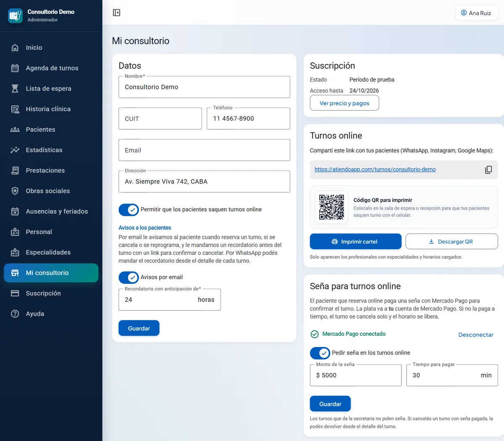Collapse the sidebar with the panel icon
504x441 pixels.
point(117,13)
